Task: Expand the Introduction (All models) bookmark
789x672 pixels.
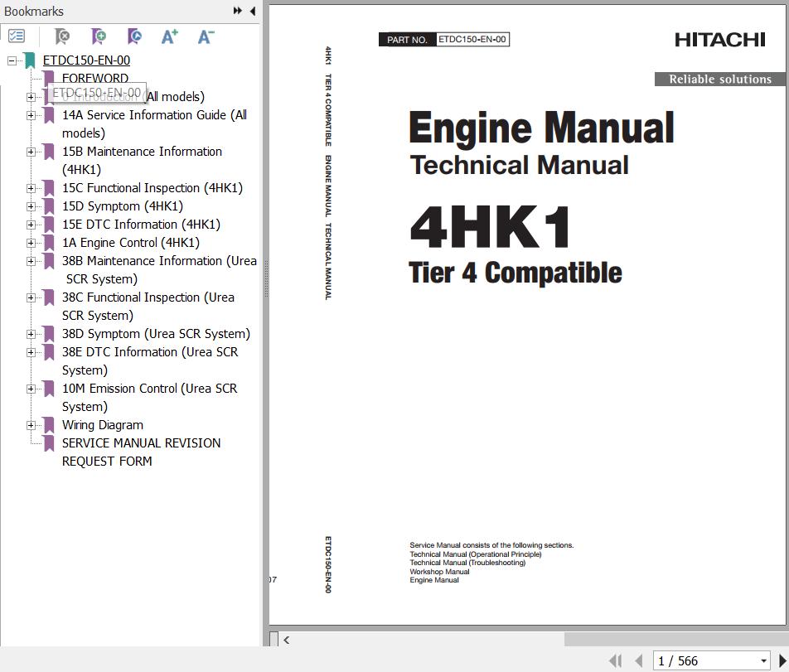Action: click(x=31, y=97)
